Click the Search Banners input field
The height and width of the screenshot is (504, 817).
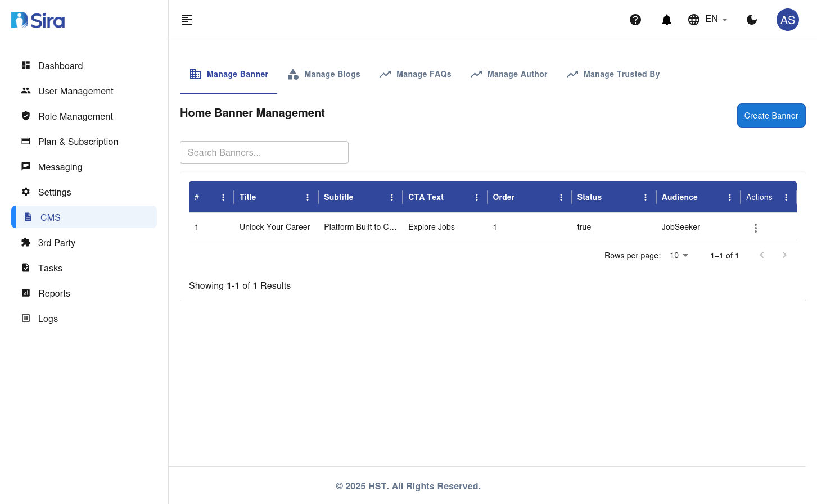(264, 152)
